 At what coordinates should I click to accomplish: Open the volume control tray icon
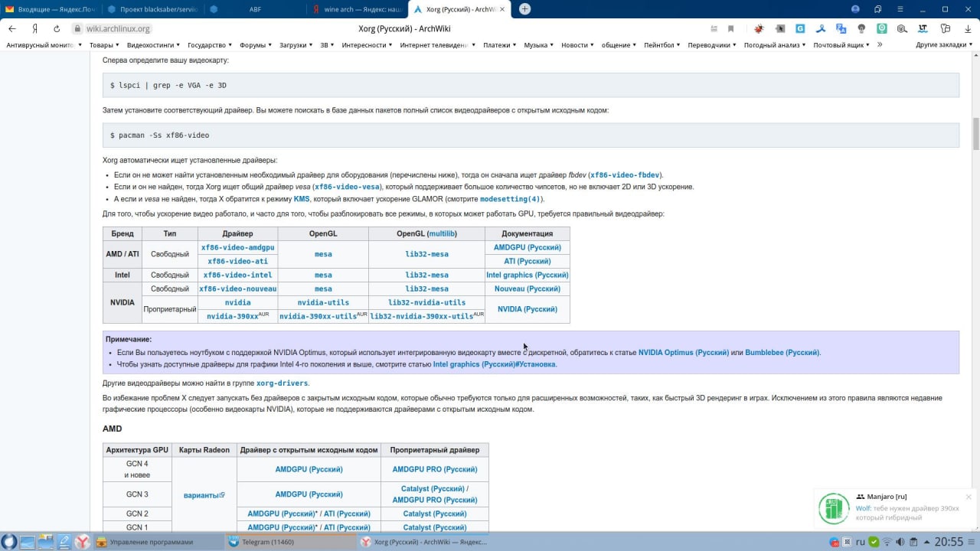point(900,542)
